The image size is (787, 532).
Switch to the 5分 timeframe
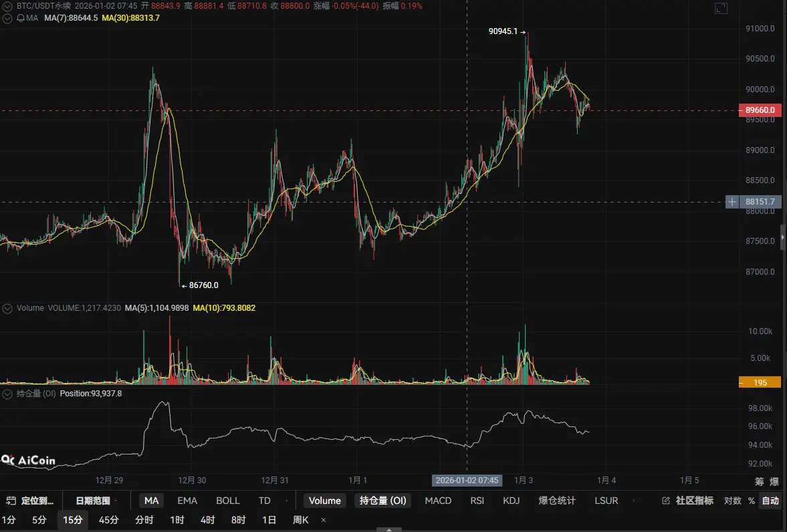[x=39, y=520]
